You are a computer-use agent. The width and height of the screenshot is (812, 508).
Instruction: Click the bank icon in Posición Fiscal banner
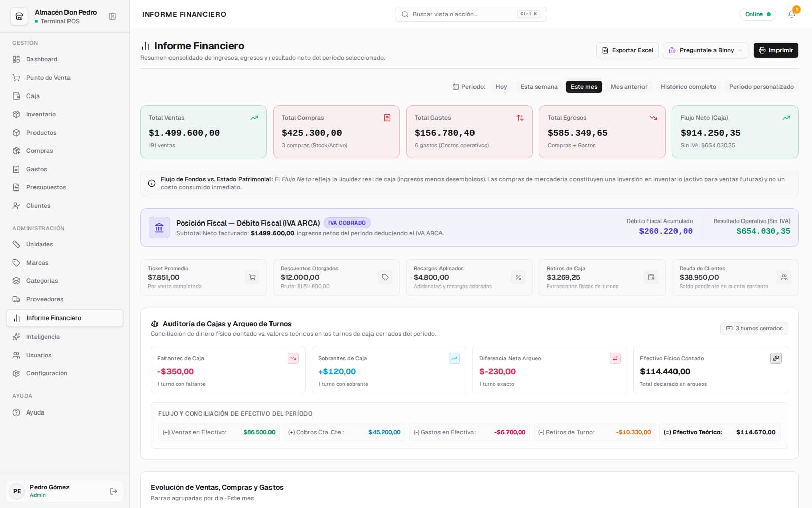coord(159,228)
